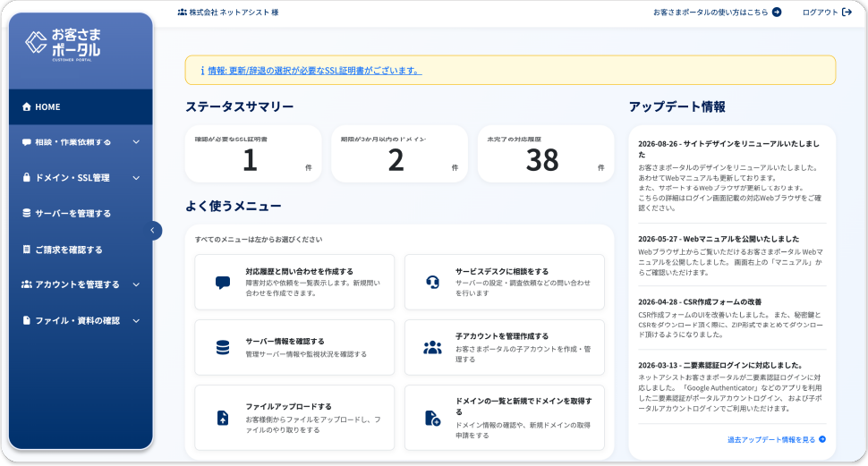Click the よく使うメニュー heading
Screen dimensions: 868x466
[233, 206]
